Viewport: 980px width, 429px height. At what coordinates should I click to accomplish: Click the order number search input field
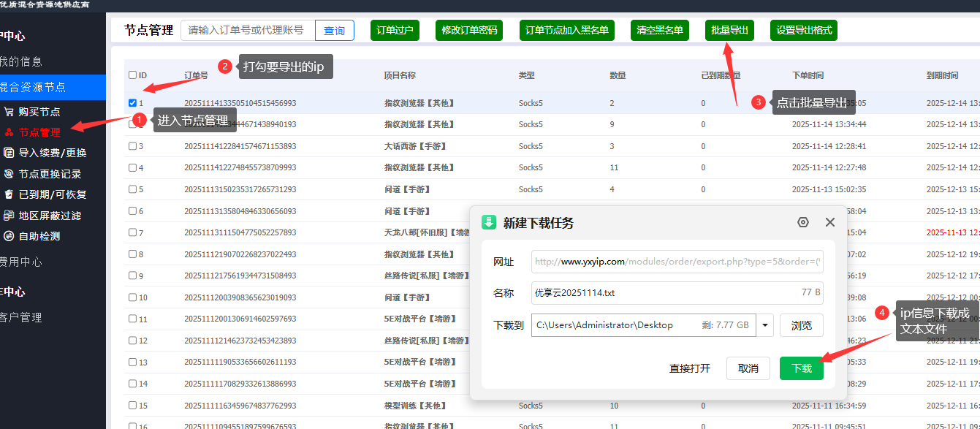pyautogui.click(x=247, y=31)
